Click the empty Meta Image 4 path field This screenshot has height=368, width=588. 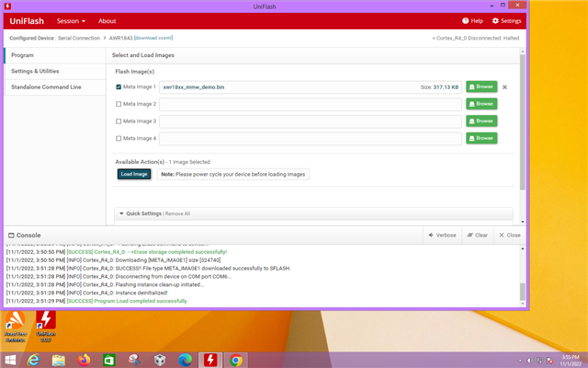pyautogui.click(x=311, y=139)
